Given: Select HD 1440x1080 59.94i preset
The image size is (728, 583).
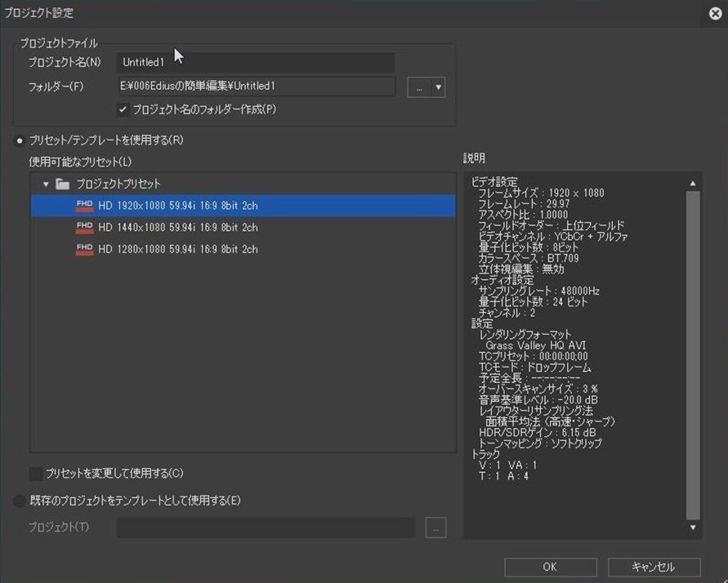Looking at the screenshot, I should (243, 227).
